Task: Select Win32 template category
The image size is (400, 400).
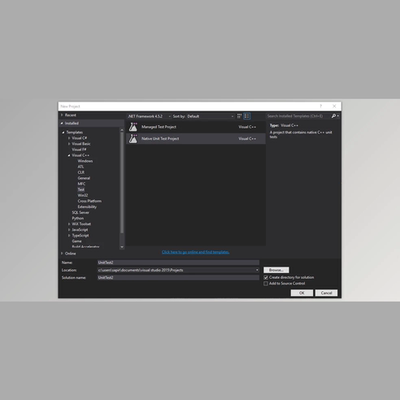Action: (x=83, y=195)
